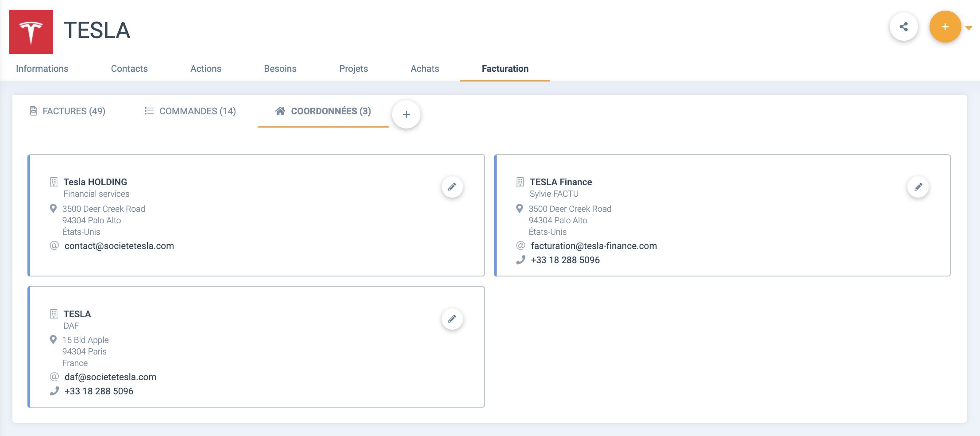
Task: Click the 15 Bld Apple address line
Action: click(85, 340)
